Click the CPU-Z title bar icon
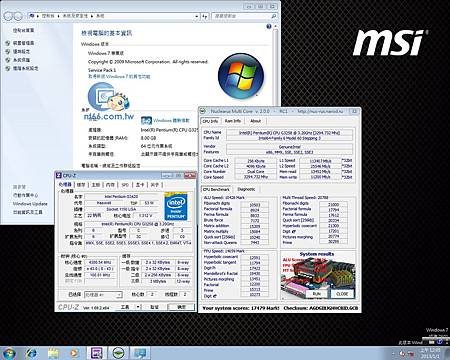The image size is (450, 360). [59, 175]
